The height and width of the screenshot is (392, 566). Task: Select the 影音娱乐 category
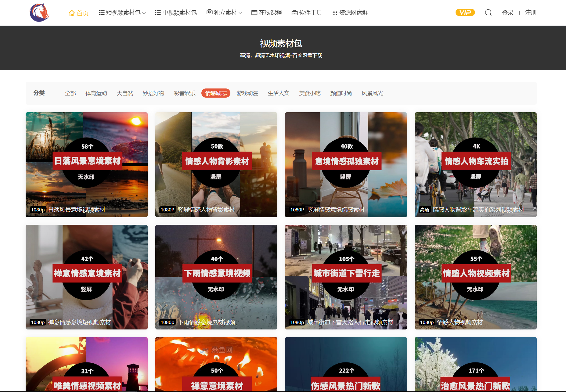[185, 93]
